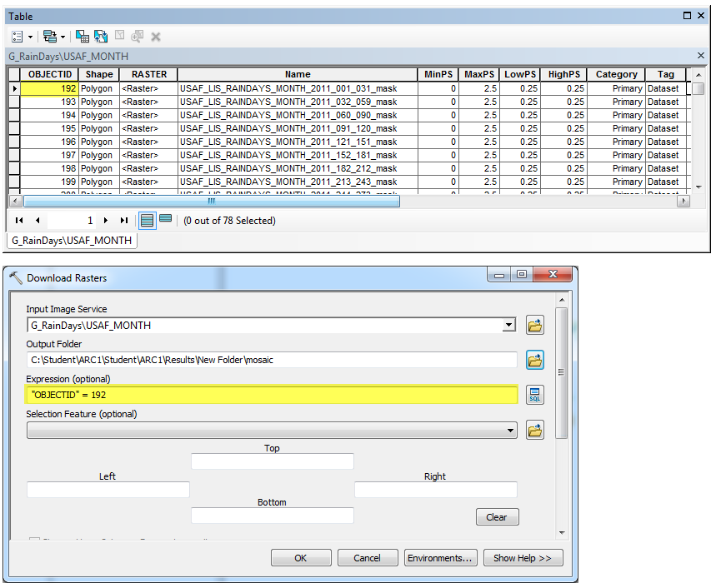Click the SQL query builder button
716x588 pixels.
pos(535,395)
